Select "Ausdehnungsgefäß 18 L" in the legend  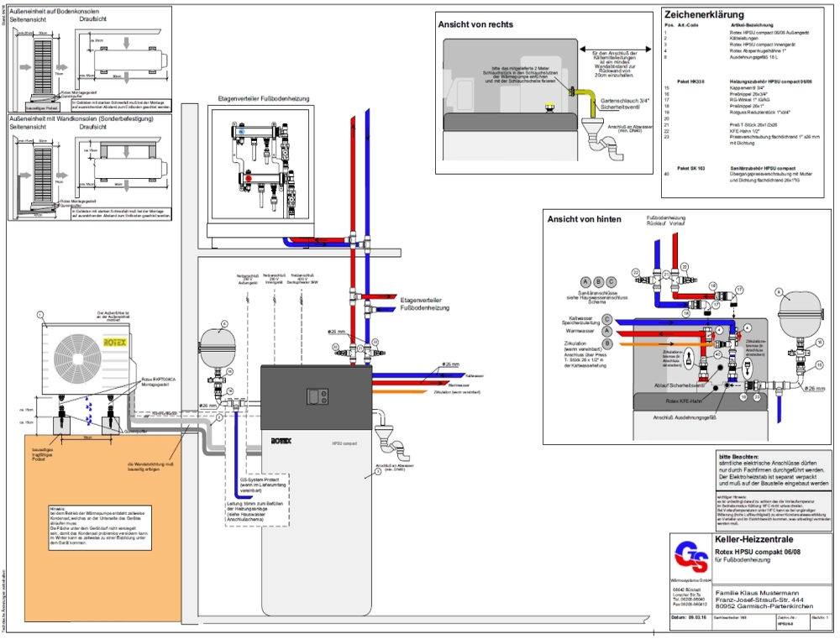pyautogui.click(x=755, y=57)
